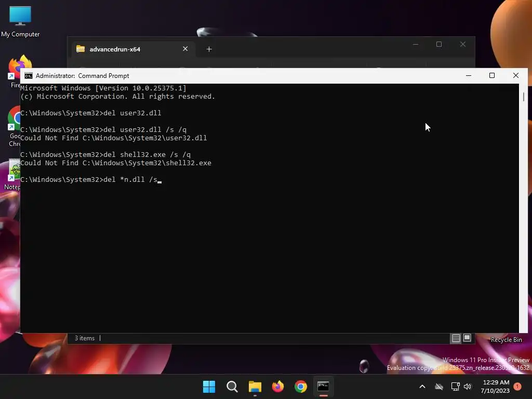The width and height of the screenshot is (532, 399).
Task: Switch Explorer to large thumbnails view icon
Action: [x=467, y=338]
